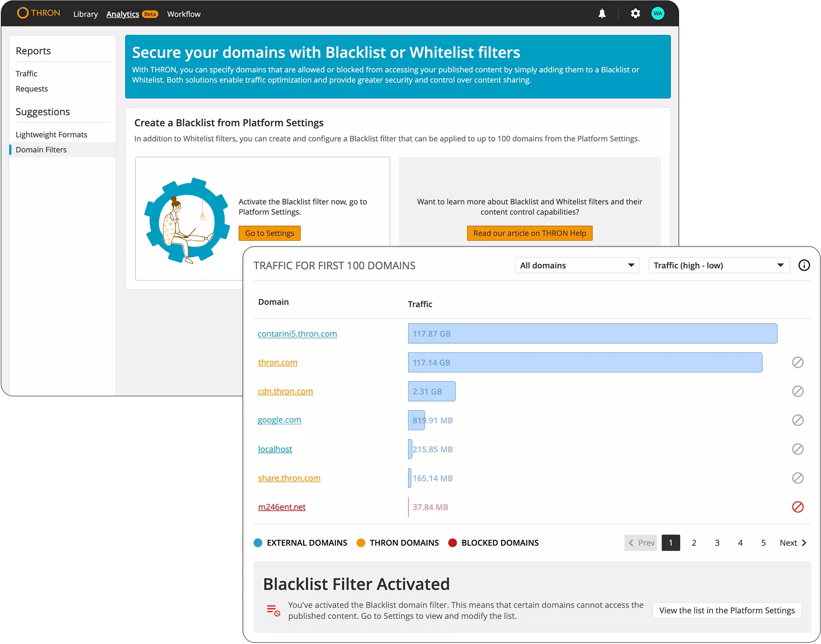This screenshot has width=821, height=644.
Task: Select Domain Filters in sidebar
Action: pos(62,150)
